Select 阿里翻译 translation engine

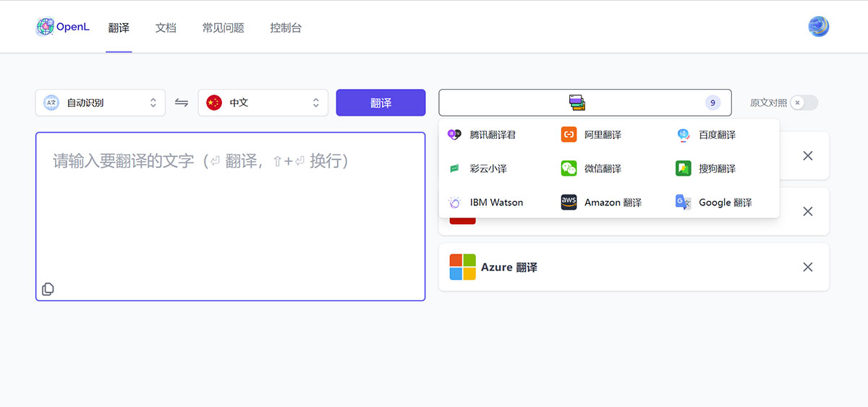pyautogui.click(x=602, y=134)
